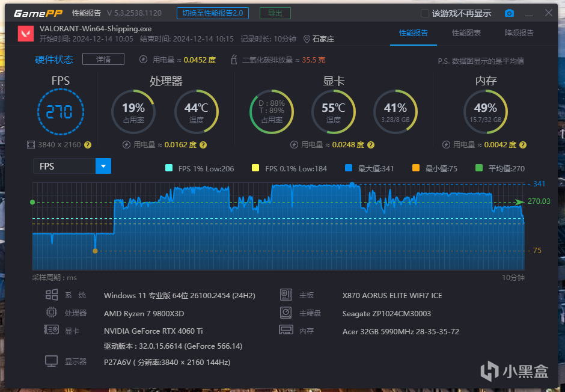Click the NVIDIA GeForce RTX 4060 Ti text

coord(153,331)
